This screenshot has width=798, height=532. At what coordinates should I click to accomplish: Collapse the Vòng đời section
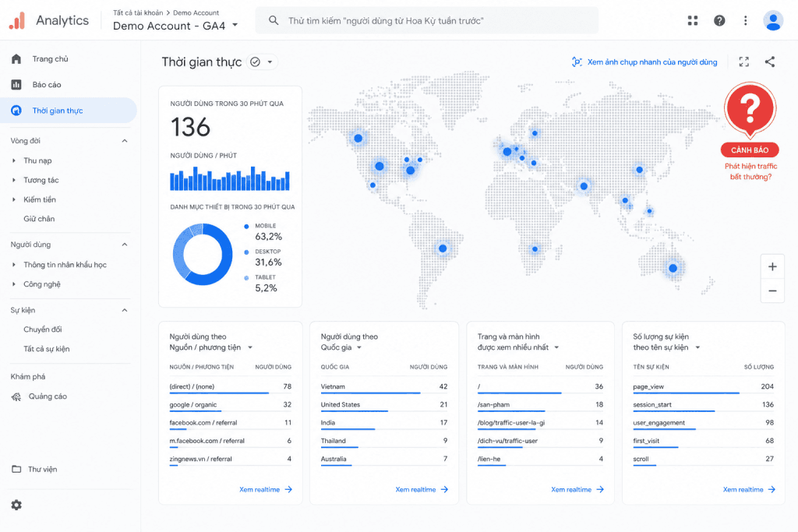coord(125,141)
